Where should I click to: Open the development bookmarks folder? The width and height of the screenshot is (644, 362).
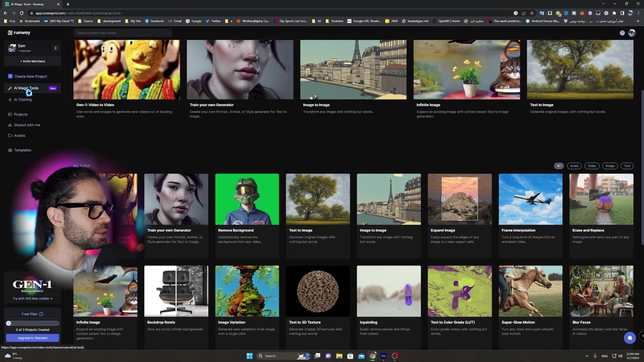click(109, 21)
